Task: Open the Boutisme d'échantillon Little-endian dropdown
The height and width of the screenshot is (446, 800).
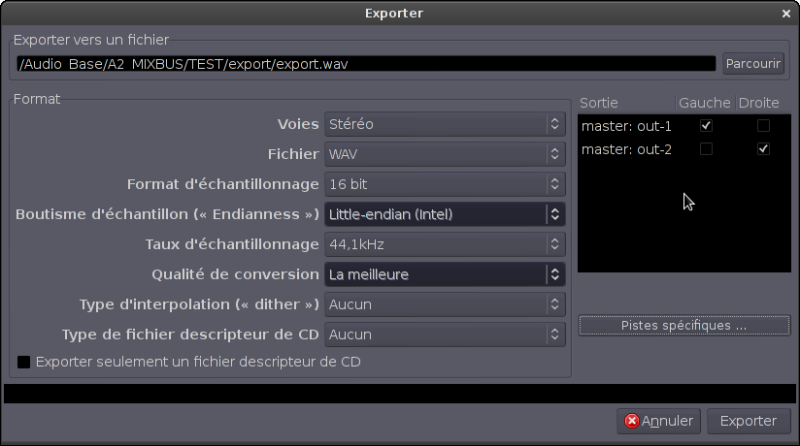Action: 445,214
